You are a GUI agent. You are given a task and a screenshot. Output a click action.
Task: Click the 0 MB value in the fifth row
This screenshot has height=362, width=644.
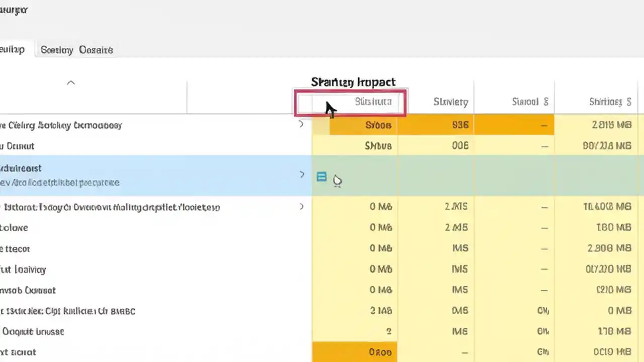click(x=381, y=227)
